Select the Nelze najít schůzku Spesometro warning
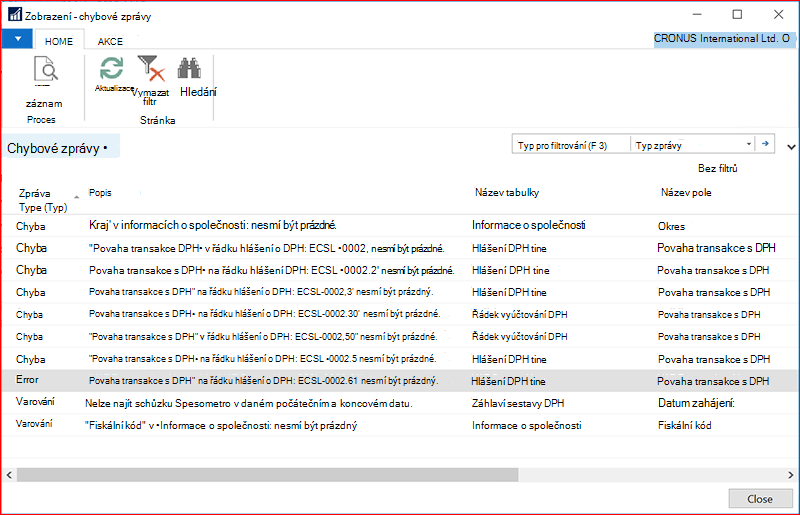Image resolution: width=800 pixels, height=515 pixels. [x=248, y=403]
